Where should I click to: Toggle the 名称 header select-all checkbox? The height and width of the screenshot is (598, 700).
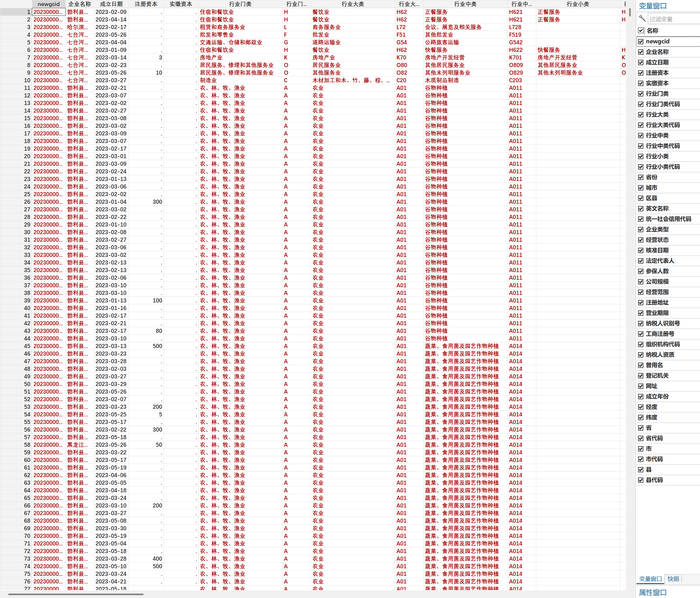(641, 30)
